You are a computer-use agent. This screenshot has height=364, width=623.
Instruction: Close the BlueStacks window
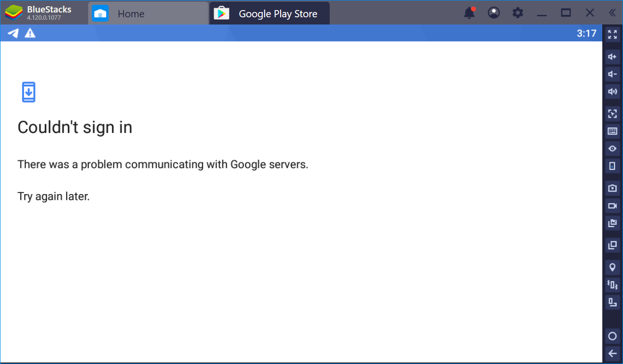tap(590, 13)
